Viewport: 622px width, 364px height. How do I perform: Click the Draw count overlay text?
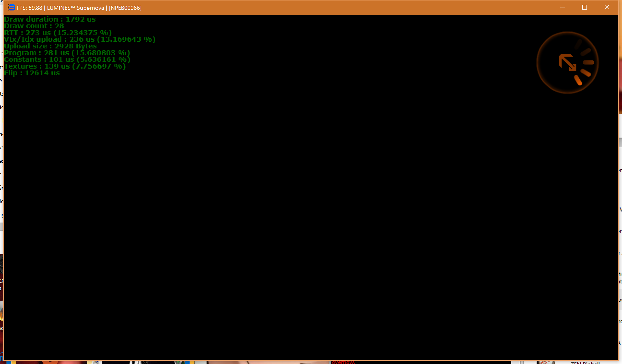[34, 26]
